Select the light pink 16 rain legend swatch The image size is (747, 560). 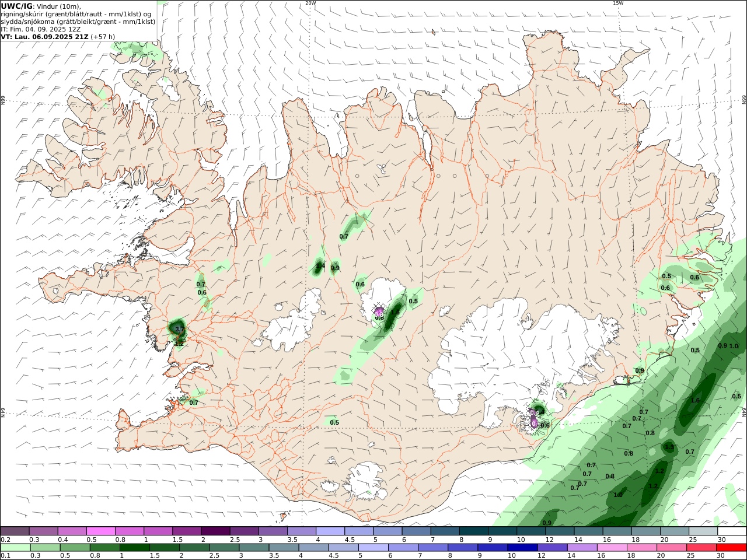pos(612,548)
